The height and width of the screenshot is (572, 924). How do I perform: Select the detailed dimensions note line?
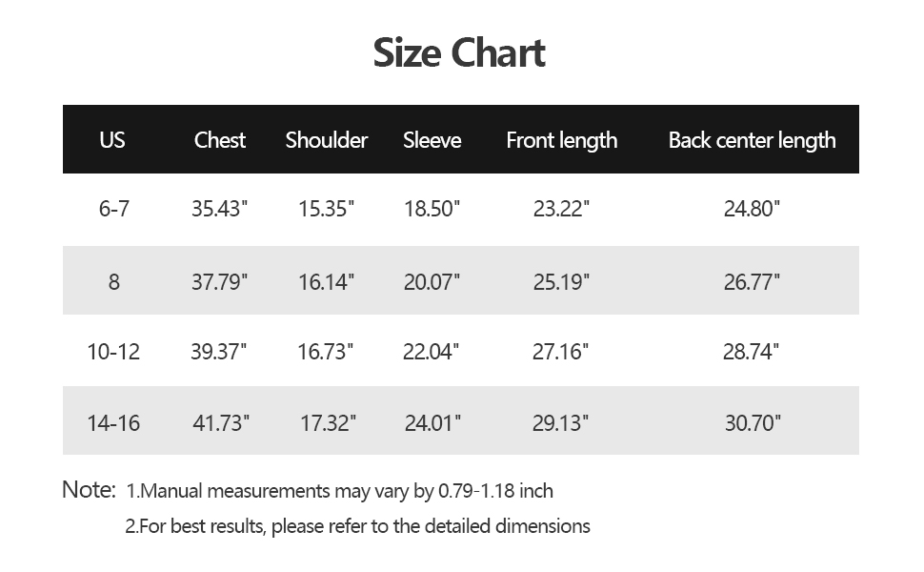pyautogui.click(x=357, y=526)
